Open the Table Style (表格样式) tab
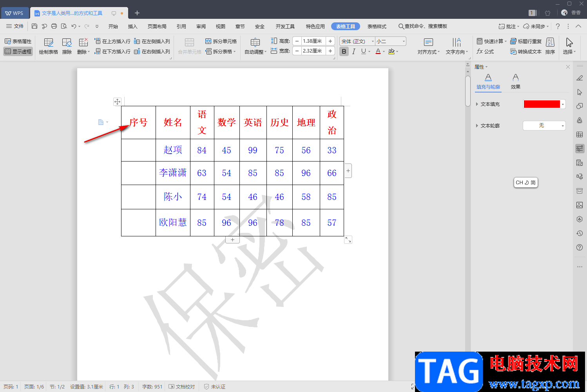Screen dimensions: 587x392 click(x=377, y=26)
